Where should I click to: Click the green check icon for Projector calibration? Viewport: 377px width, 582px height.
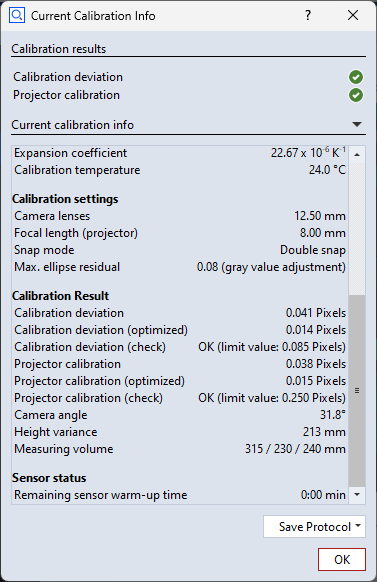point(356,95)
